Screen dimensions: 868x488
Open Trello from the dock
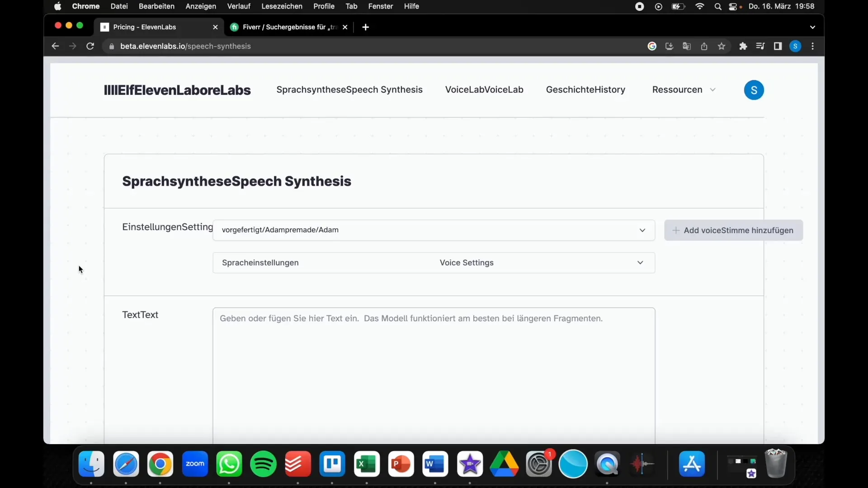pos(332,464)
